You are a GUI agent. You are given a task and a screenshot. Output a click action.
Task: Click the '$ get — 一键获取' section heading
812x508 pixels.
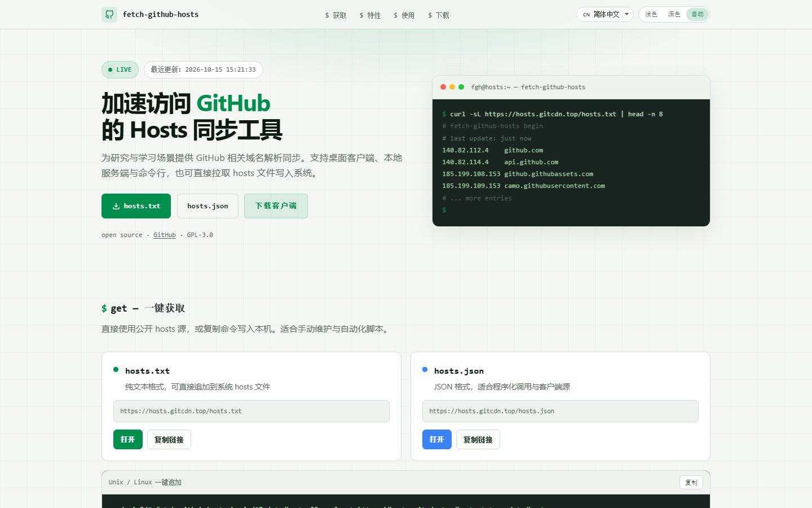click(143, 308)
